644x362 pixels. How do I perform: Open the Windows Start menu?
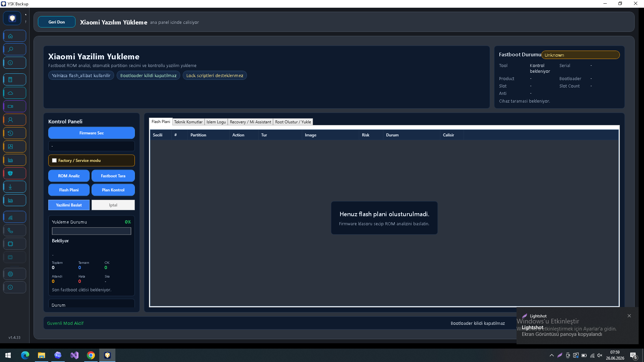point(8,355)
